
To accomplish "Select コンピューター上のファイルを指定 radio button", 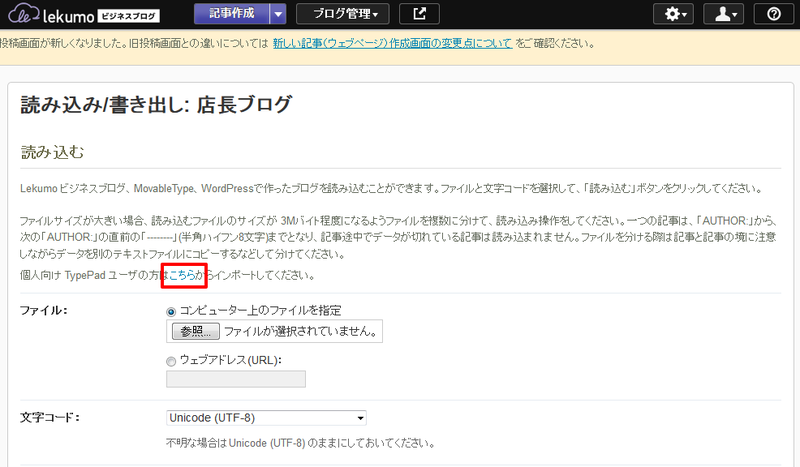I will [171, 311].
